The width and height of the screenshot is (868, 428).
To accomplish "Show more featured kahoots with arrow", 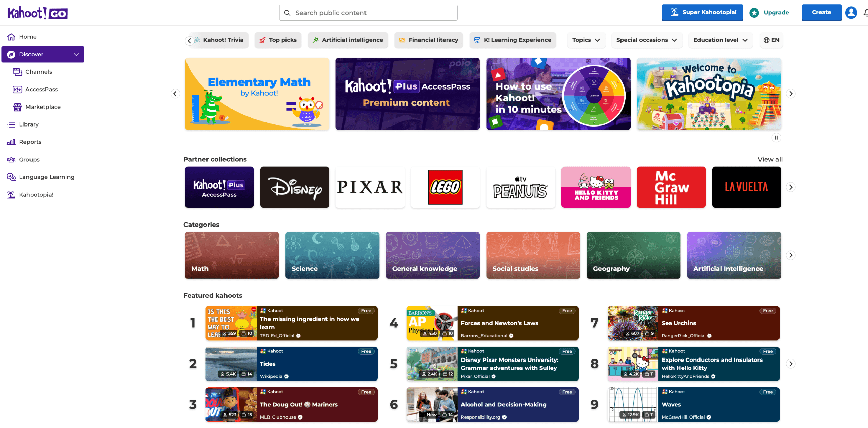I will point(791,364).
